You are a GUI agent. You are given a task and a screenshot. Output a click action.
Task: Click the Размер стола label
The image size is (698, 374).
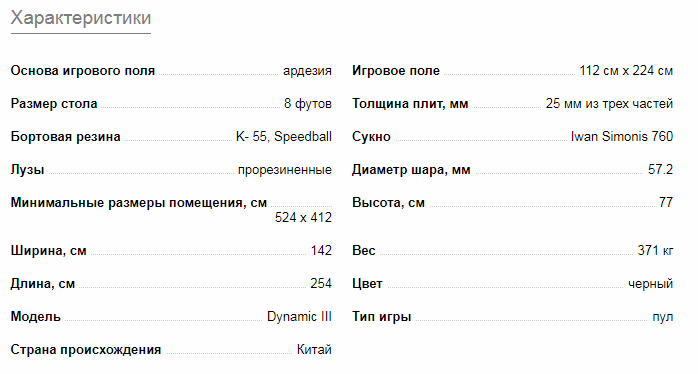click(x=54, y=104)
